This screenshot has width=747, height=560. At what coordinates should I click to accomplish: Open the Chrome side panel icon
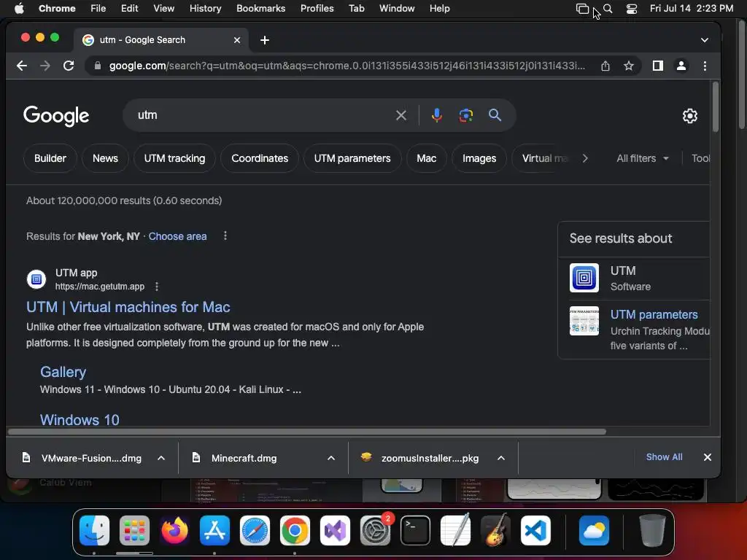658,66
